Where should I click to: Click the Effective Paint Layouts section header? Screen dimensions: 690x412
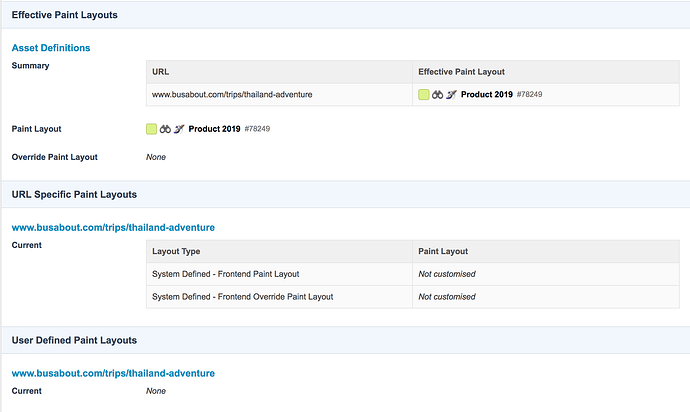[x=65, y=15]
